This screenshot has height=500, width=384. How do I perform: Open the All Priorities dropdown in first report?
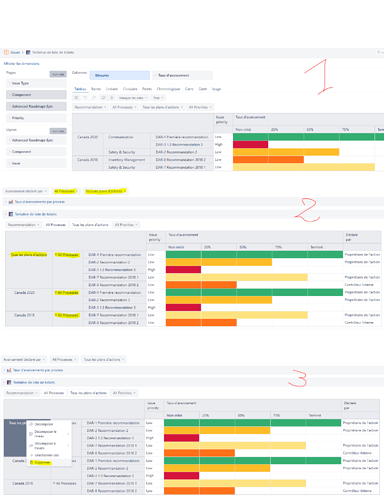point(200,107)
